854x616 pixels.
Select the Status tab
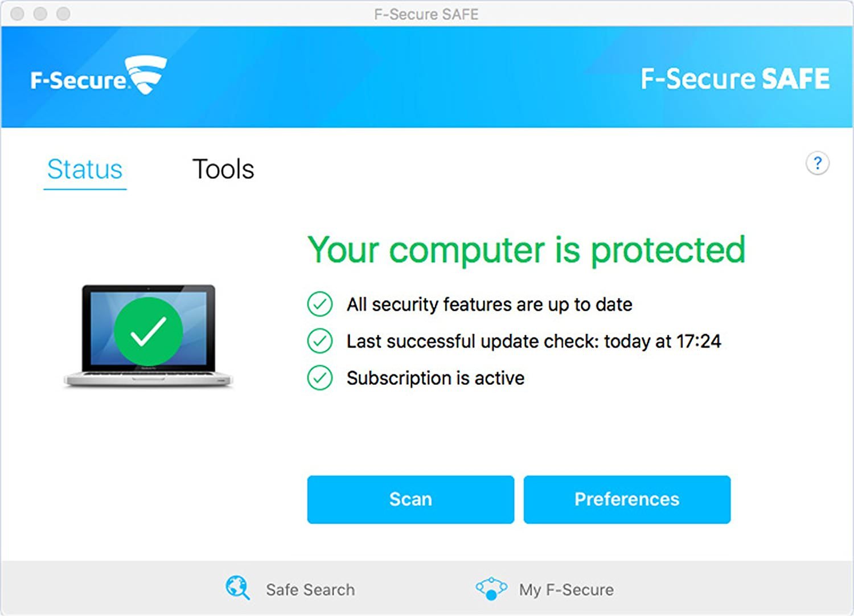(85, 169)
